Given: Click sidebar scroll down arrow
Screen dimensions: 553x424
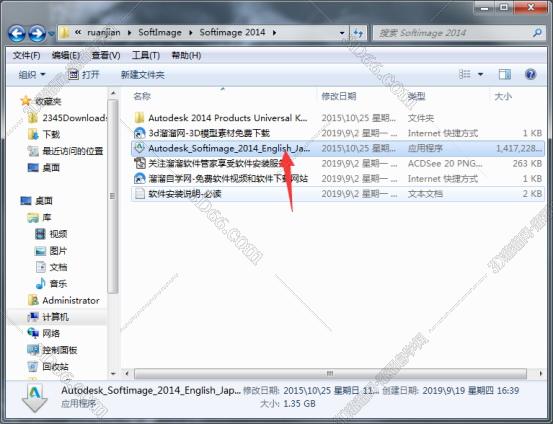Looking at the screenshot, I should tap(113, 373).
